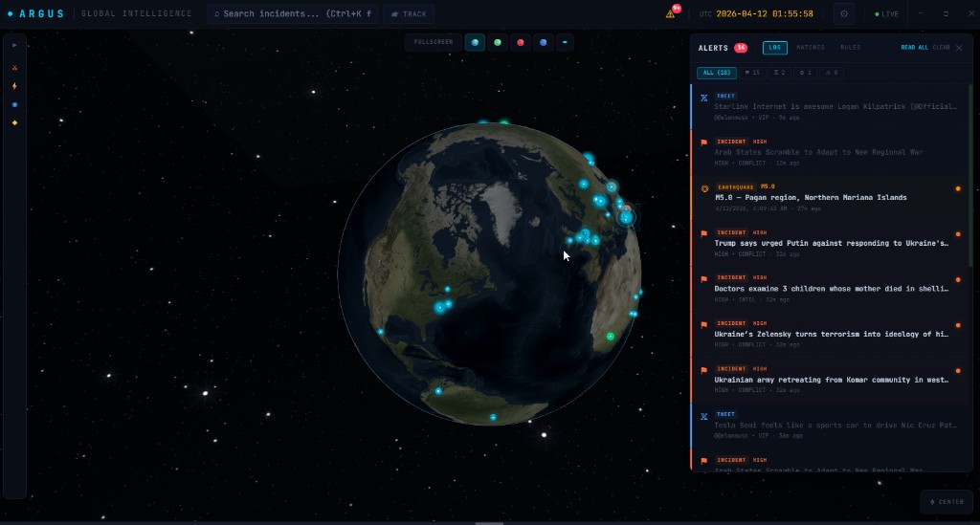This screenshot has width=980, height=525.
Task: Close the Alerts panel
Action: 959,48
